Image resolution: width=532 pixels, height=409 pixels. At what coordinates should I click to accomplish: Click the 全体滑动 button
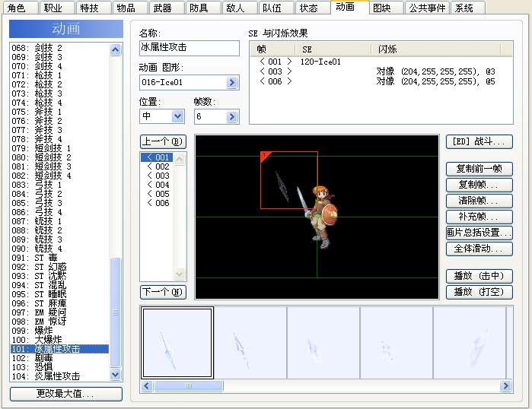[x=479, y=249]
